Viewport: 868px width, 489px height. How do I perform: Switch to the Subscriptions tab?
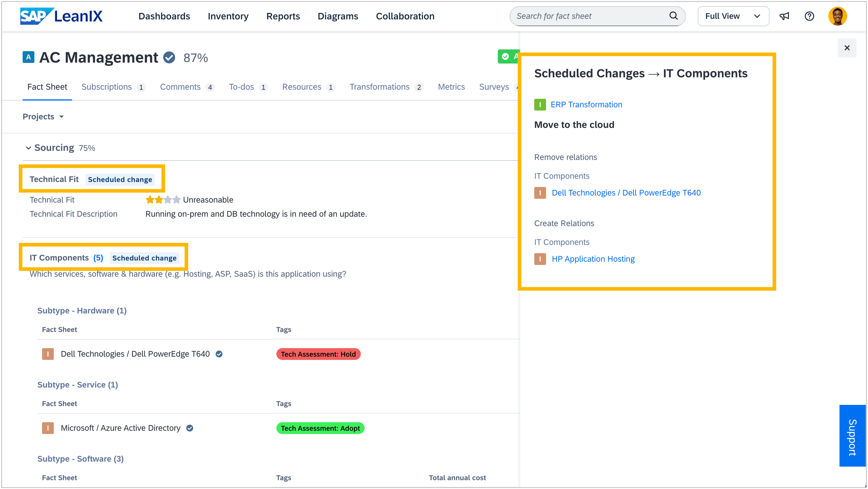(113, 87)
